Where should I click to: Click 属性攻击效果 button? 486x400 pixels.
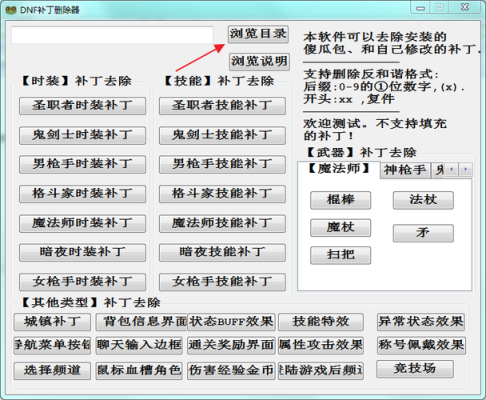[x=321, y=345]
